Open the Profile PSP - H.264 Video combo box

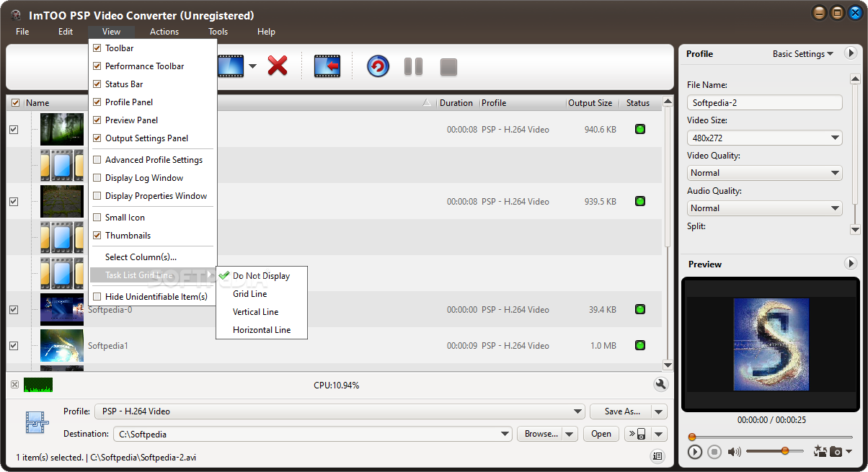(x=340, y=411)
